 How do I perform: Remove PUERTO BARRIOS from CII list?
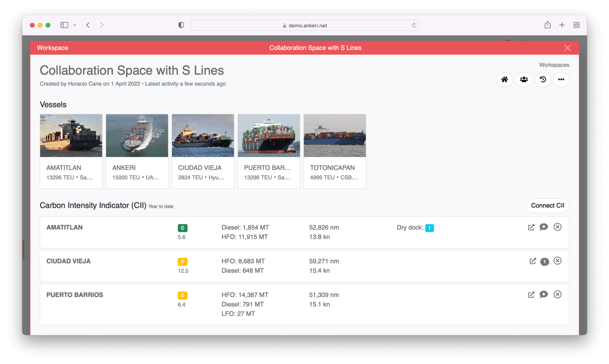pos(557,294)
